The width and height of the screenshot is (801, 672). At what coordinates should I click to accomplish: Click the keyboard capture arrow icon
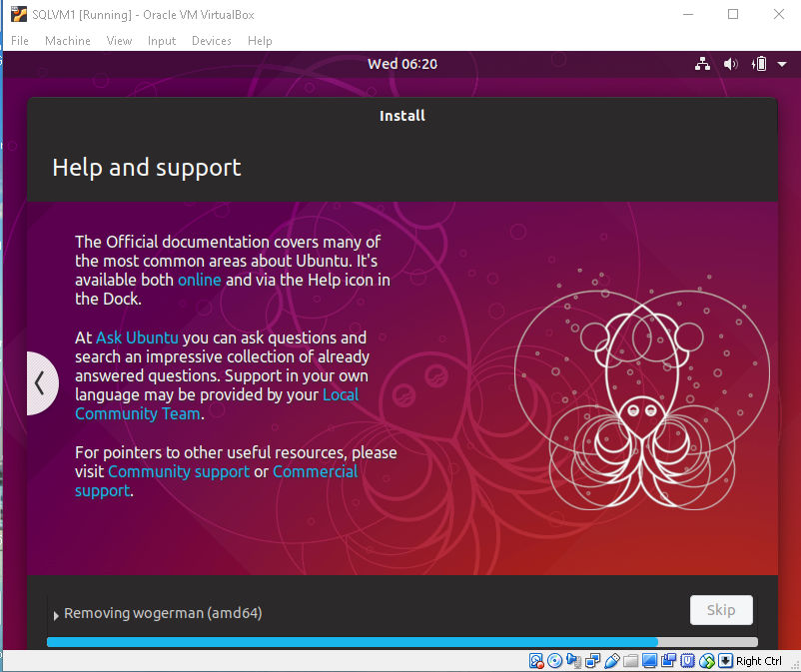click(725, 661)
